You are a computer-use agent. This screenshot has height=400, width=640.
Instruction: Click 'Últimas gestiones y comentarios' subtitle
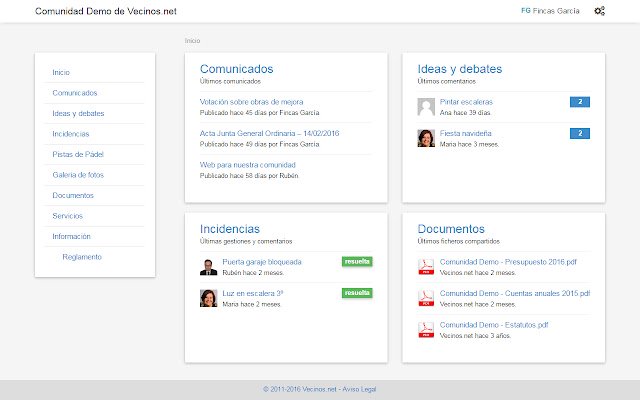[246, 241]
